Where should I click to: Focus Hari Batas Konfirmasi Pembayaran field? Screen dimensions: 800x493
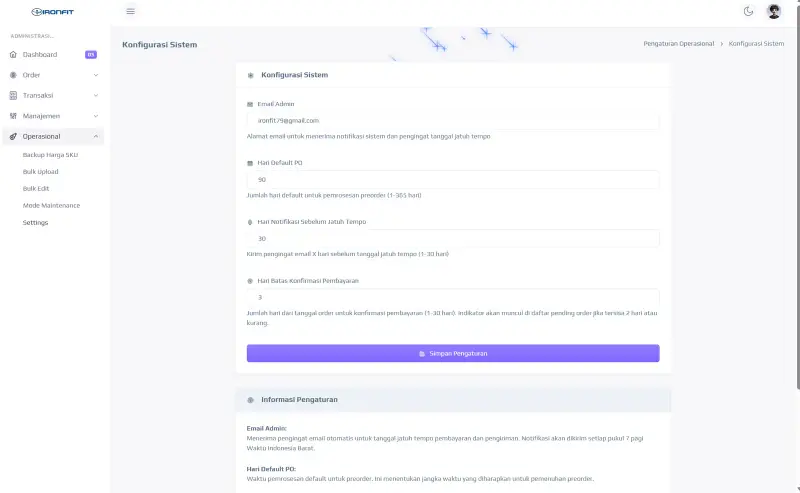click(453, 298)
